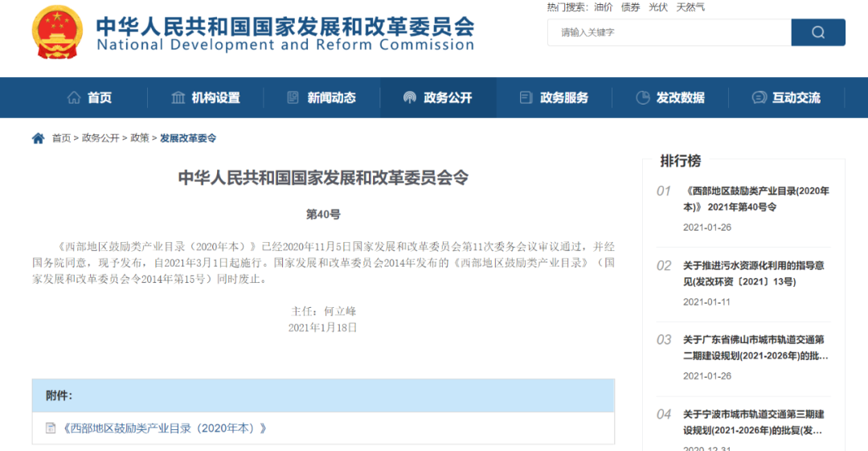
Task: Select hot search term 天然气
Action: 690,7
